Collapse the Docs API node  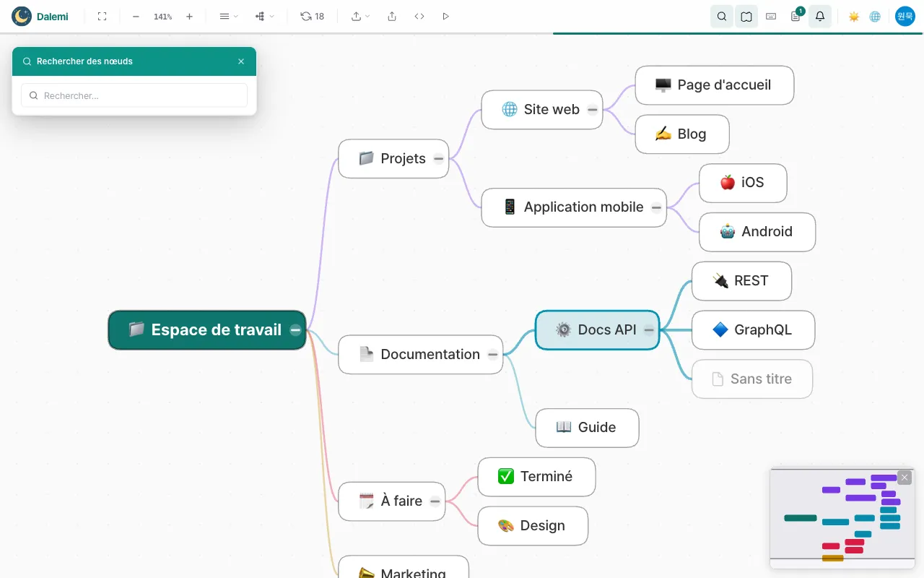649,330
